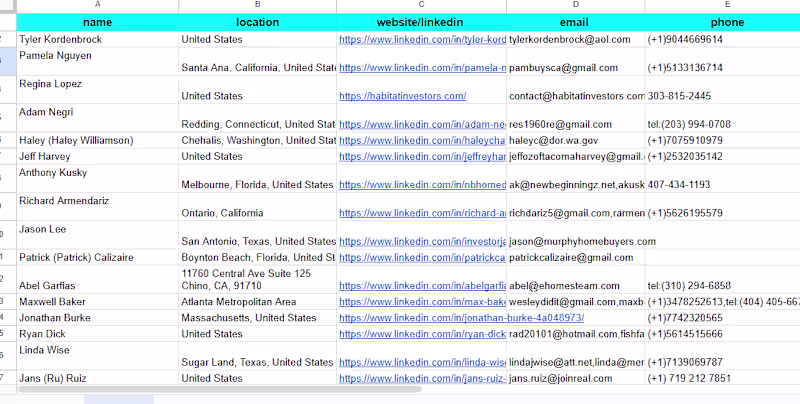
Task: Click the horizontal scrollbar thumb
Action: [220, 389]
